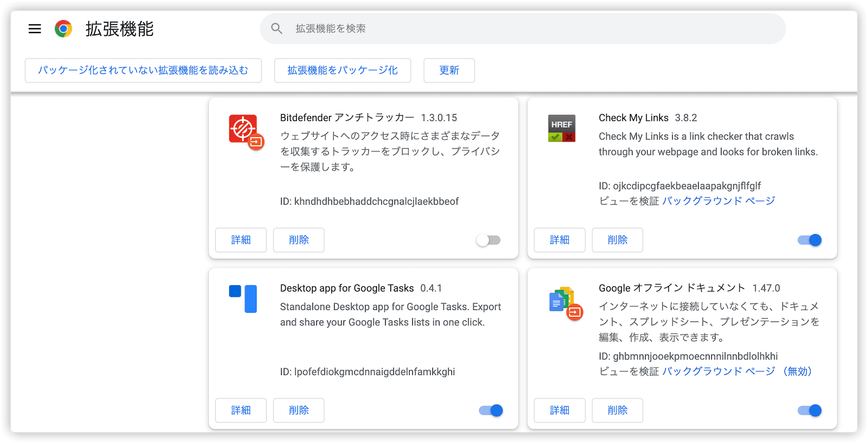Click 削除 for Google オフライン ドキュメント
868x443 pixels.
point(617,410)
